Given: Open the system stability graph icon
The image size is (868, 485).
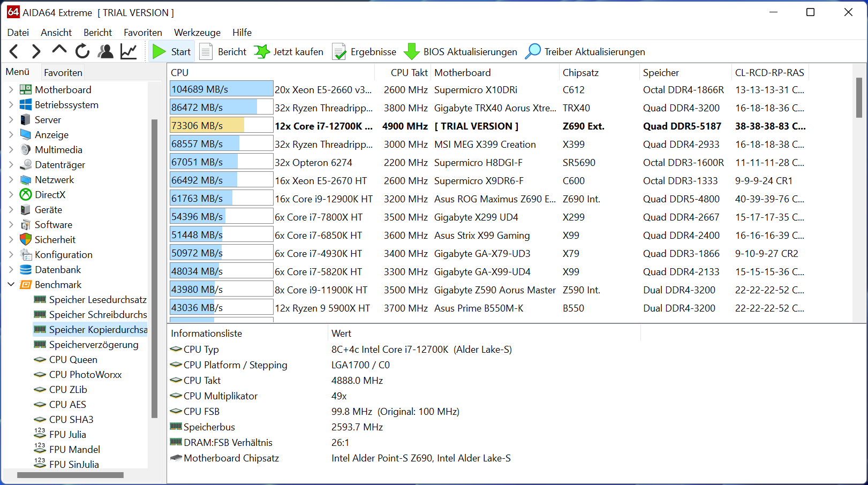Looking at the screenshot, I should 128,51.
